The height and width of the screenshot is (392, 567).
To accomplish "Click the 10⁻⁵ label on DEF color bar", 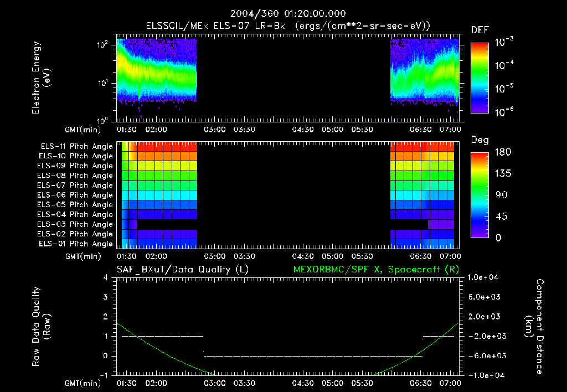I will click(x=504, y=88).
